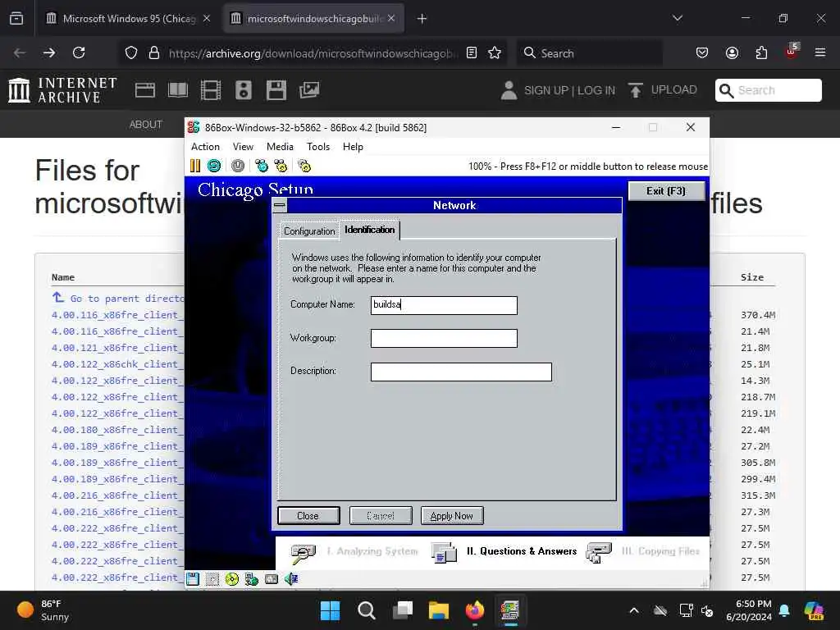The image size is (840, 630).
Task: Open the 86Box Tools menu
Action: 317,147
